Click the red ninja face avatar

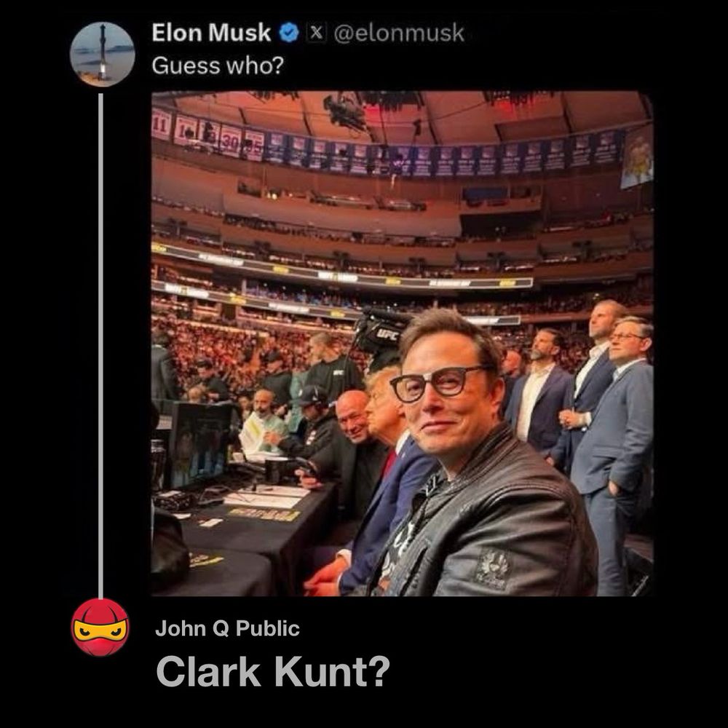[100, 628]
